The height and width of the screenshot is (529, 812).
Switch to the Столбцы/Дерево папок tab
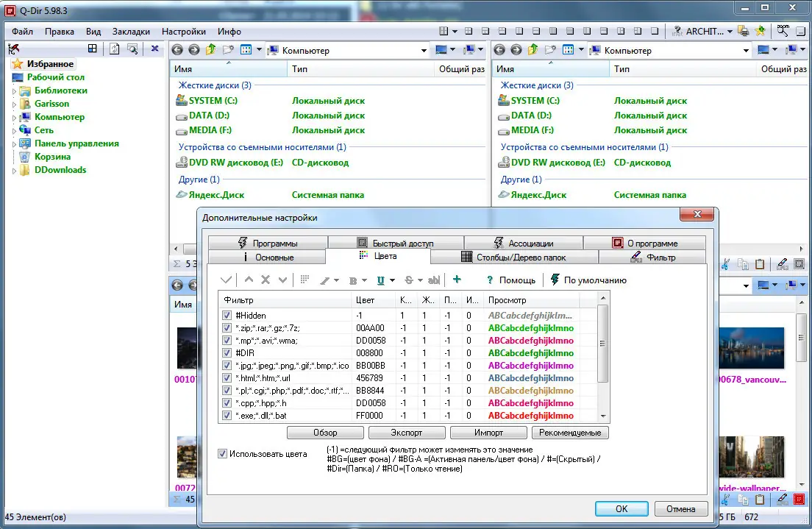[513, 257]
